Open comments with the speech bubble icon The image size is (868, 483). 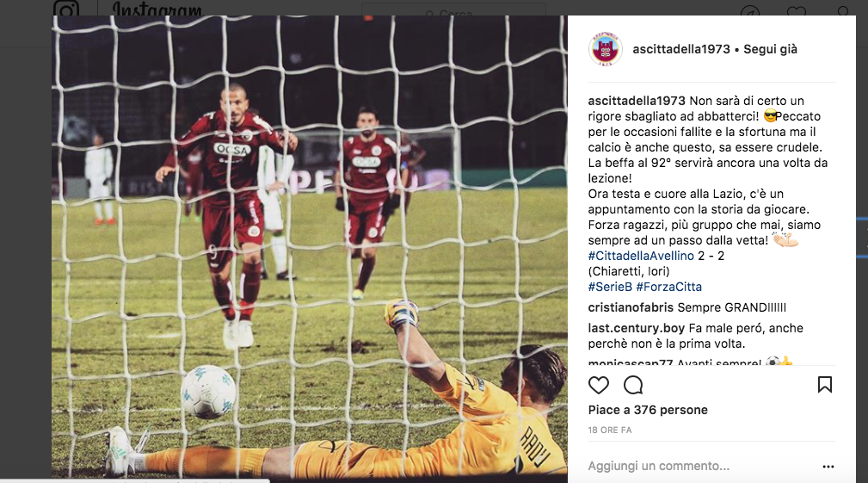pos(633,385)
